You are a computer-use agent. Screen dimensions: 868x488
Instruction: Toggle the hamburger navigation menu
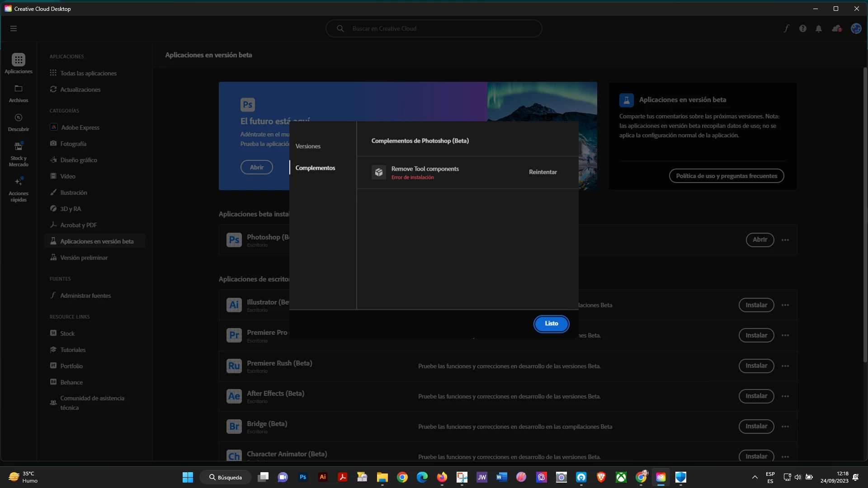coord(14,28)
